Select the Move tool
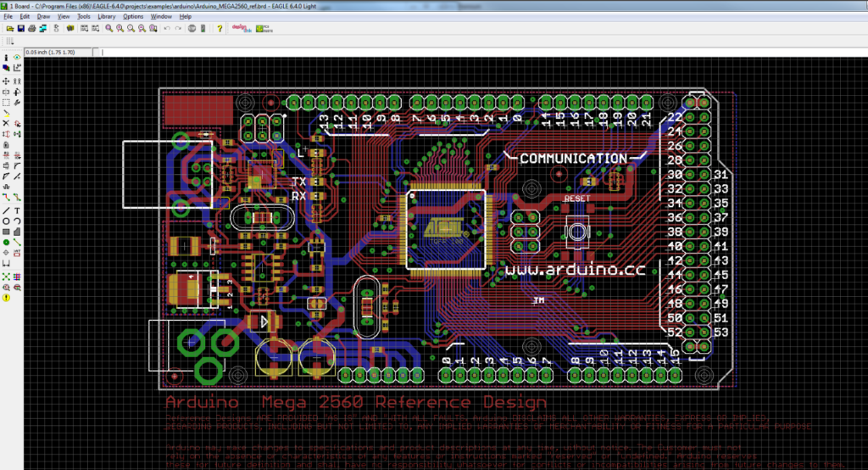This screenshot has width=868, height=470. click(x=6, y=81)
